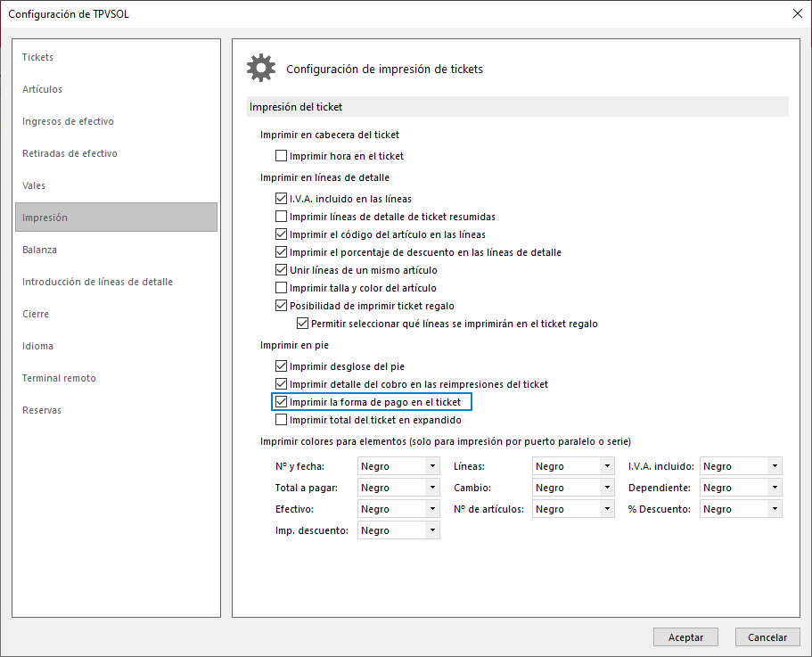Go to the Reservas section

pyautogui.click(x=116, y=410)
